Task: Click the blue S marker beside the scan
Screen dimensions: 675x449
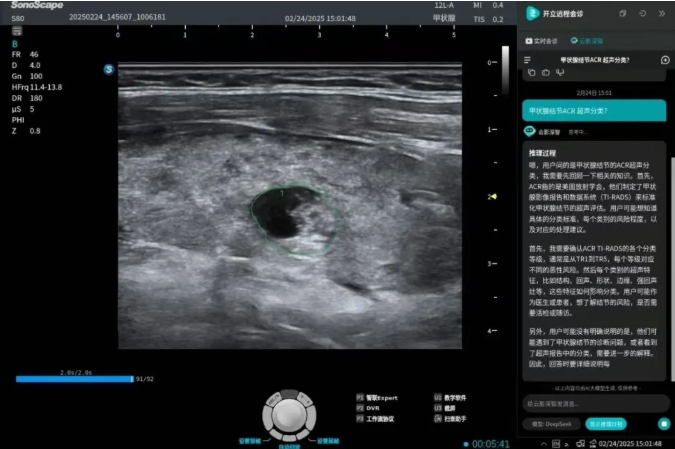Action: [x=108, y=69]
